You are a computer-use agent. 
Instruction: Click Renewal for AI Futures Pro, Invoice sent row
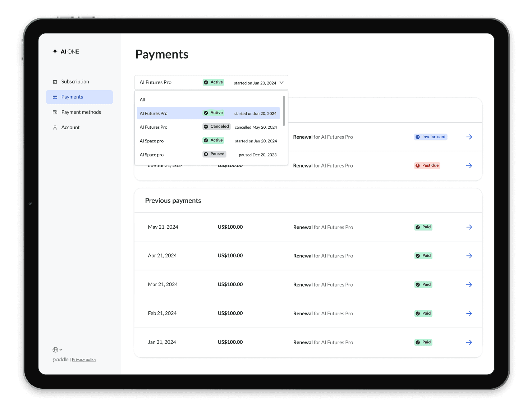323,137
